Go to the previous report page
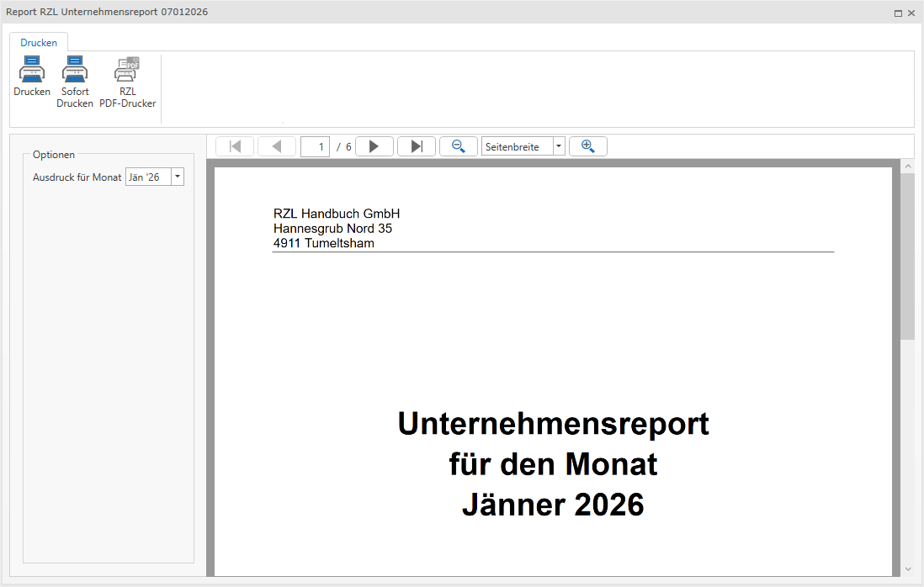 point(277,146)
